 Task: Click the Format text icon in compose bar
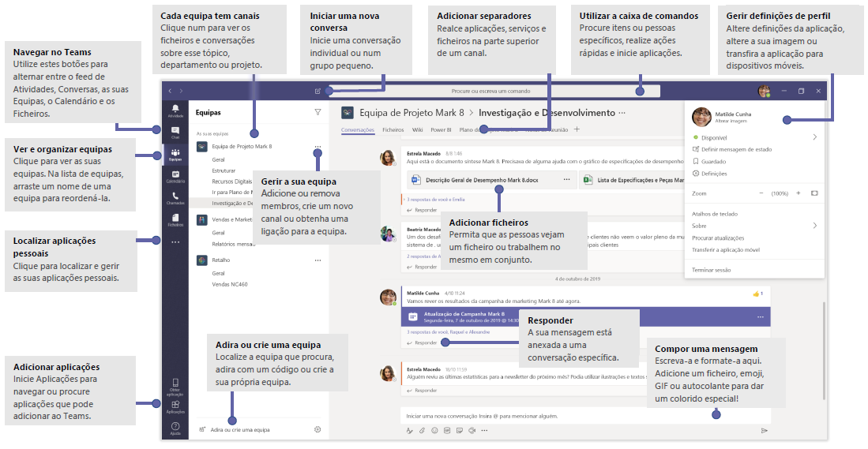coord(410,430)
